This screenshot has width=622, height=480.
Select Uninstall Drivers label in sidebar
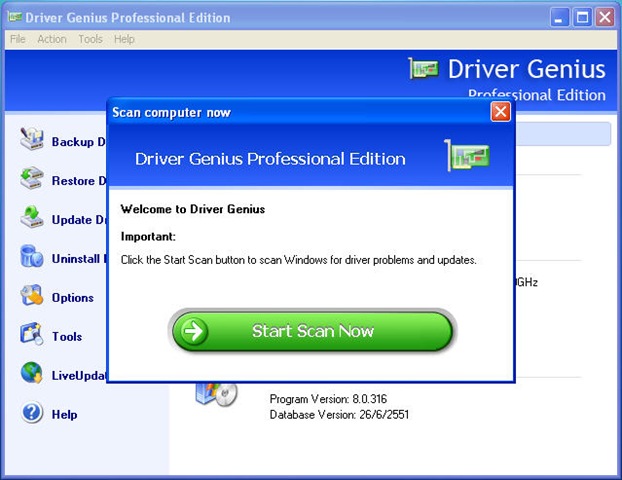pyautogui.click(x=79, y=259)
